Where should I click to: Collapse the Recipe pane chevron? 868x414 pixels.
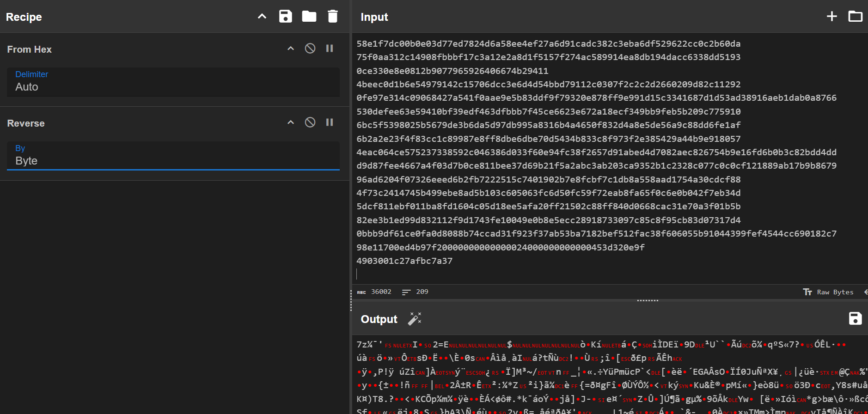pyautogui.click(x=262, y=17)
